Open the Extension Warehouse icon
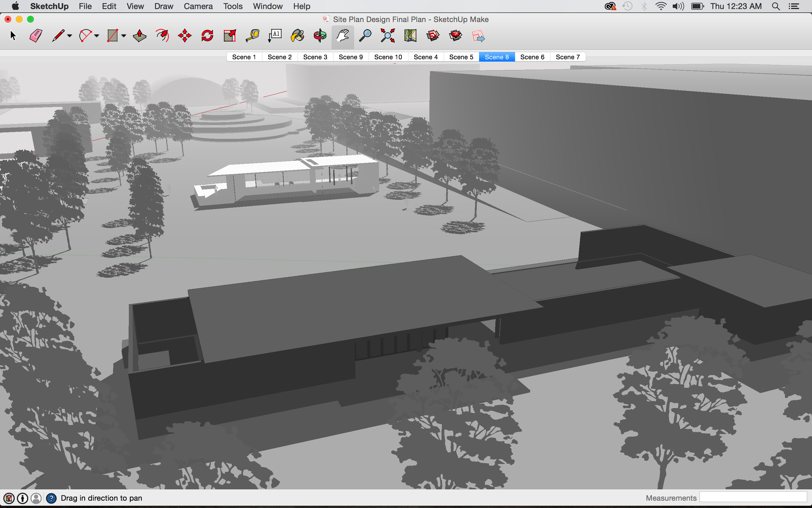Viewport: 812px width, 508px height. pos(455,36)
